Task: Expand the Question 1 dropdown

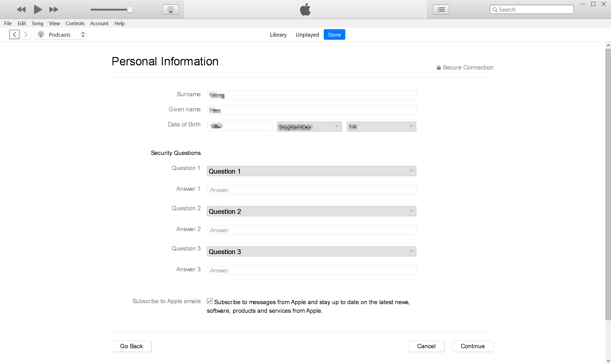Action: [x=311, y=171]
